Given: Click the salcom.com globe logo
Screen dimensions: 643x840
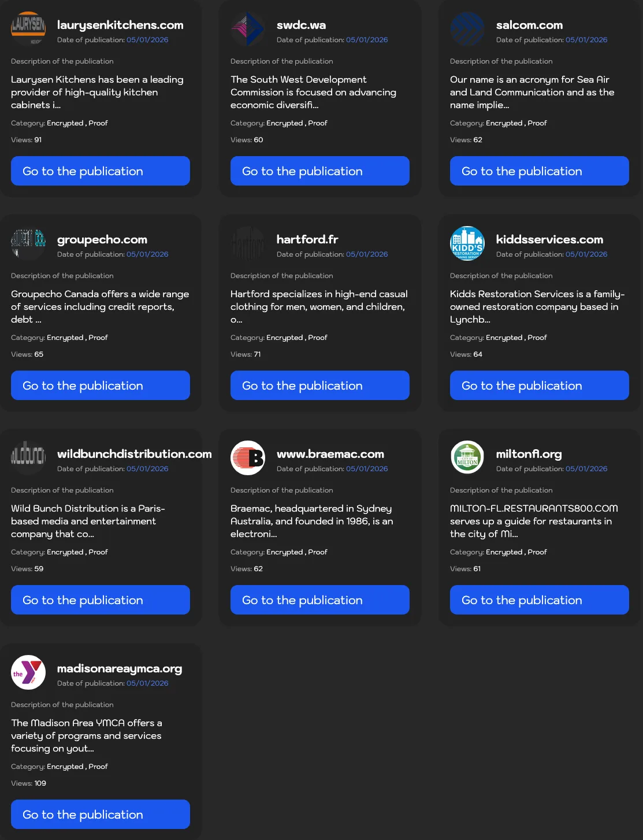Looking at the screenshot, I should point(467,29).
